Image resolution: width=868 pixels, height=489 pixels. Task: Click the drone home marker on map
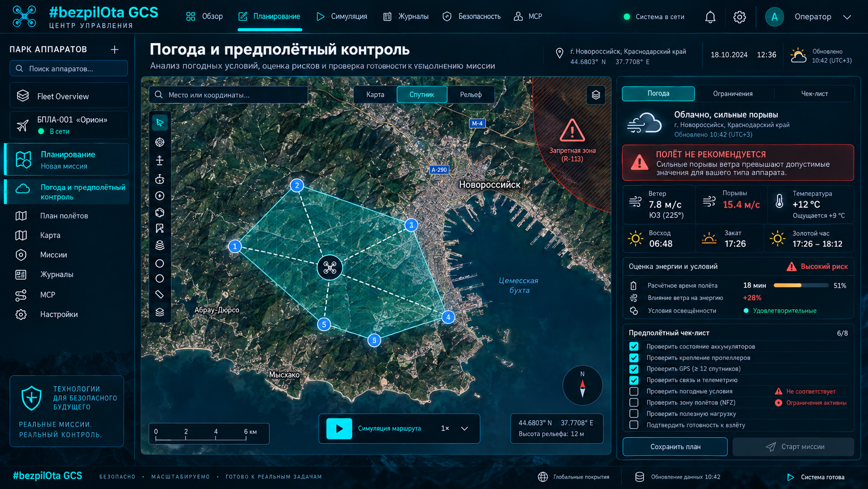click(x=330, y=268)
